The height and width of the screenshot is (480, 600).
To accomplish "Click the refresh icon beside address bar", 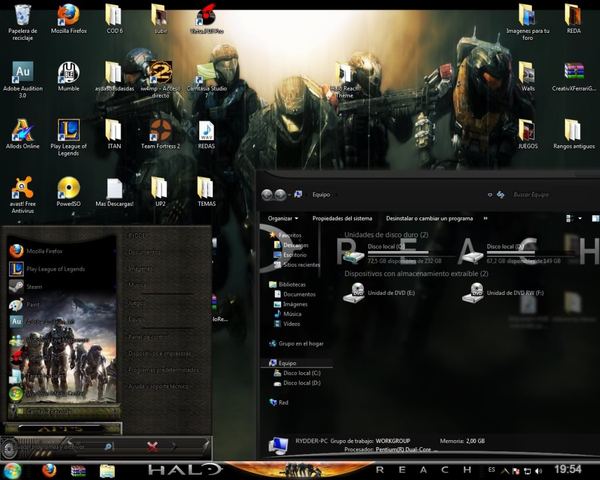I will coord(501,195).
